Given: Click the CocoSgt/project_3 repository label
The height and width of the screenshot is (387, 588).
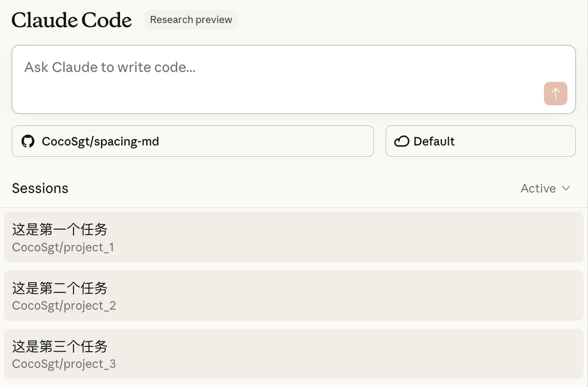Looking at the screenshot, I should coord(64,364).
